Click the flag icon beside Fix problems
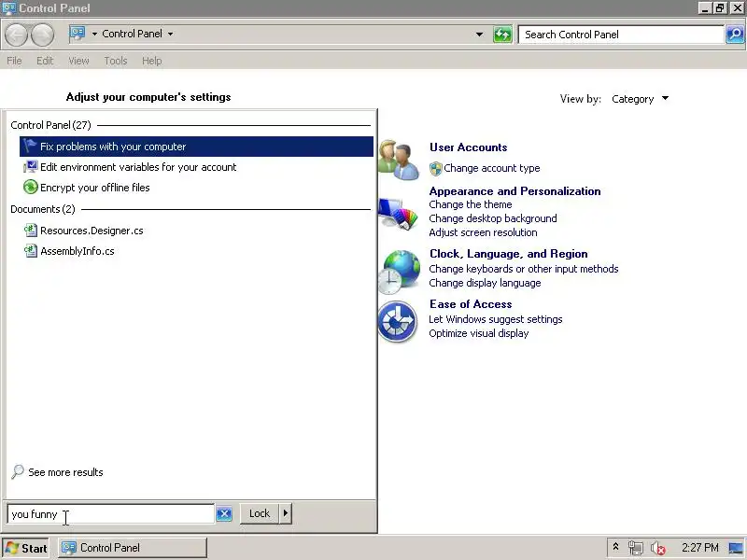The image size is (747, 560). [30, 147]
